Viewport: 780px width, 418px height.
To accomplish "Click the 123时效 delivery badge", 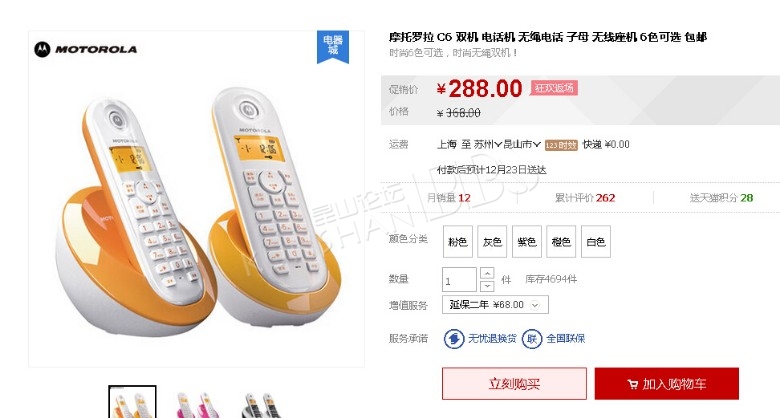I will [x=561, y=145].
